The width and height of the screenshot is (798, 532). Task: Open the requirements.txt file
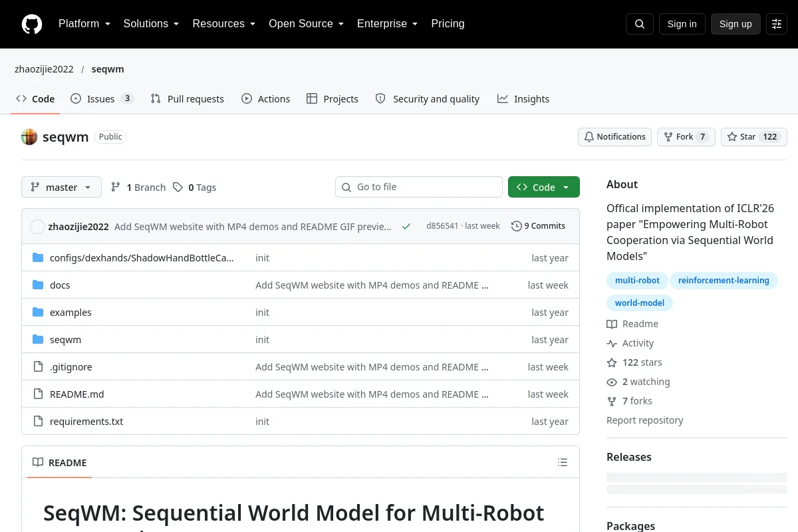point(86,421)
